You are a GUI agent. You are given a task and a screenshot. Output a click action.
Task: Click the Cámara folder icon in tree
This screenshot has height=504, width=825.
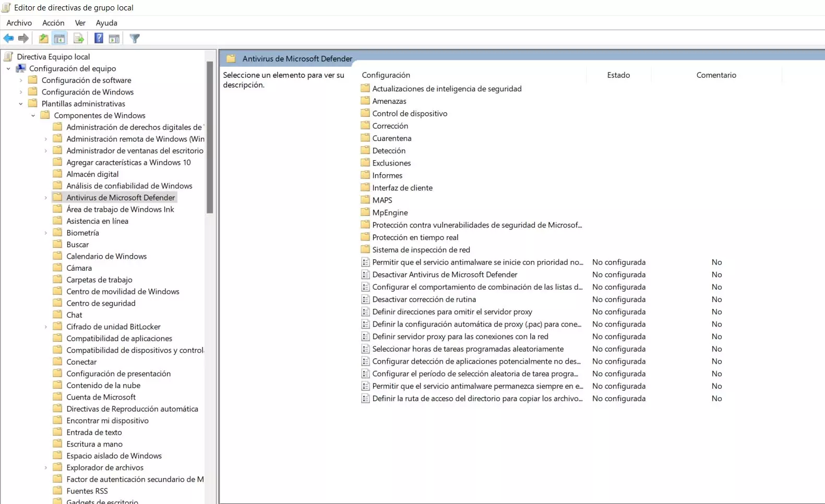57,268
